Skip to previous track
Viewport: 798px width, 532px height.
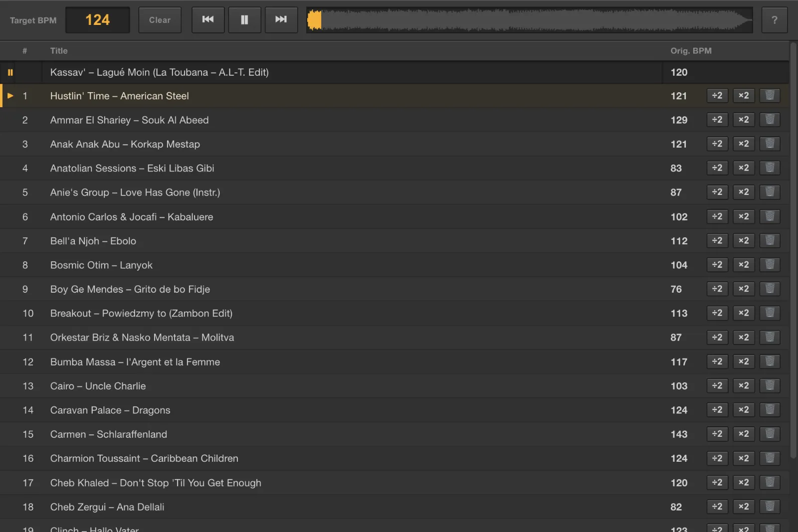pyautogui.click(x=208, y=20)
